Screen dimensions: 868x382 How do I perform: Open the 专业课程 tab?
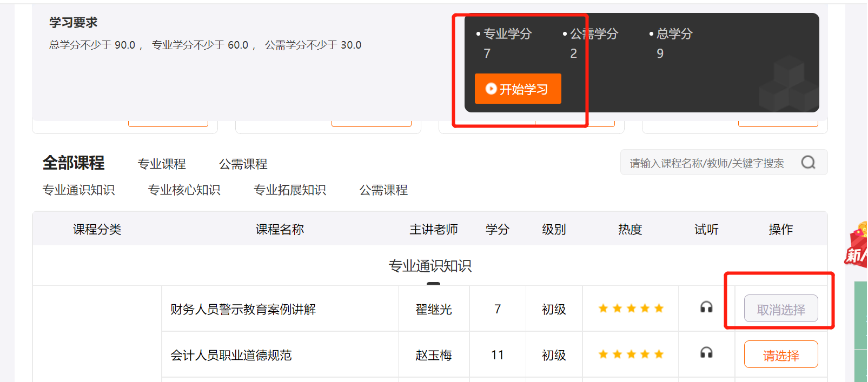[161, 164]
